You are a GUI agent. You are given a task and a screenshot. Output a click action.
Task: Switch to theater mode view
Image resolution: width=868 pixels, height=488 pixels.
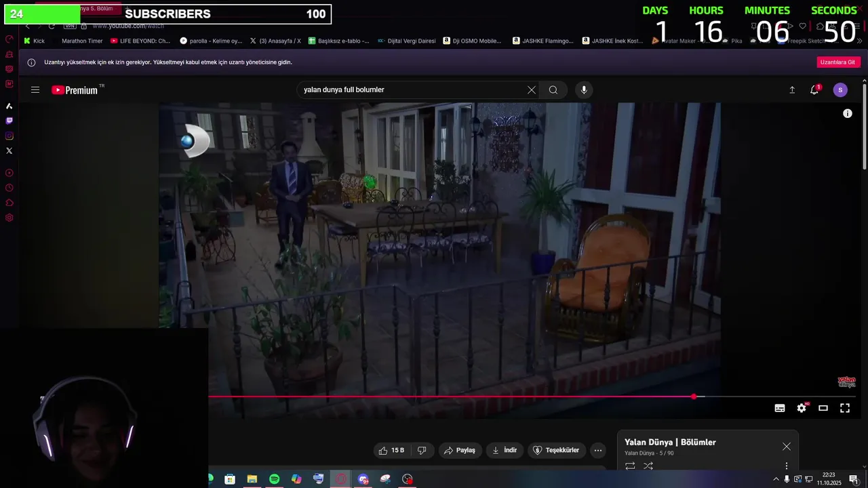[x=823, y=407]
